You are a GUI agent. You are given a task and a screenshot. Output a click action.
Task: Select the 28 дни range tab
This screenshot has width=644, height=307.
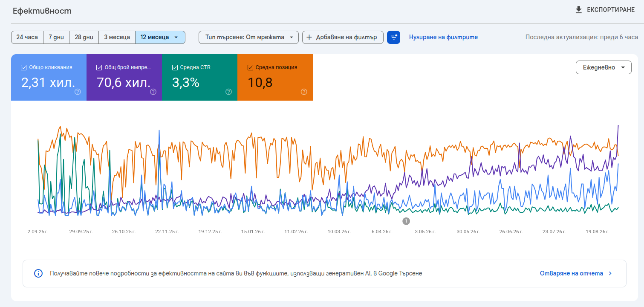(x=84, y=37)
